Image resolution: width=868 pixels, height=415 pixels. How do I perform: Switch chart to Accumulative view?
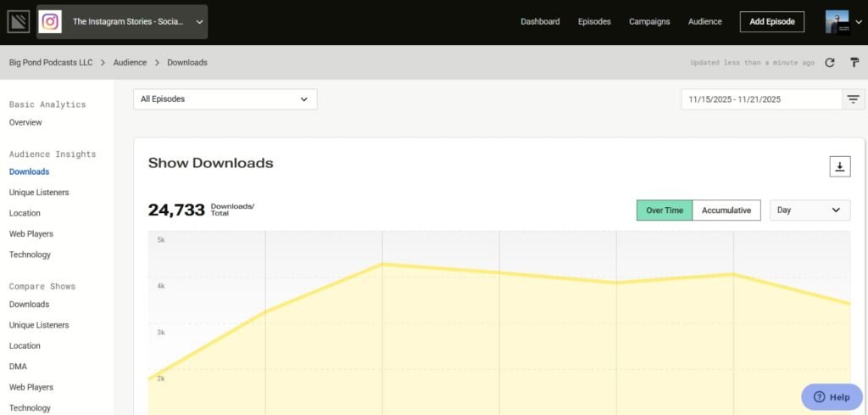click(x=726, y=210)
